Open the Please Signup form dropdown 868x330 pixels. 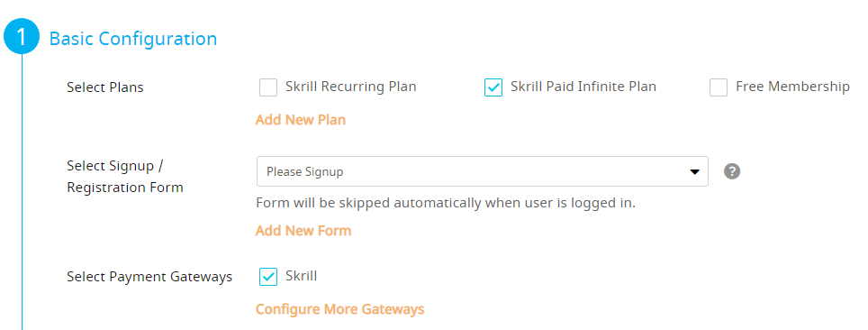click(482, 171)
